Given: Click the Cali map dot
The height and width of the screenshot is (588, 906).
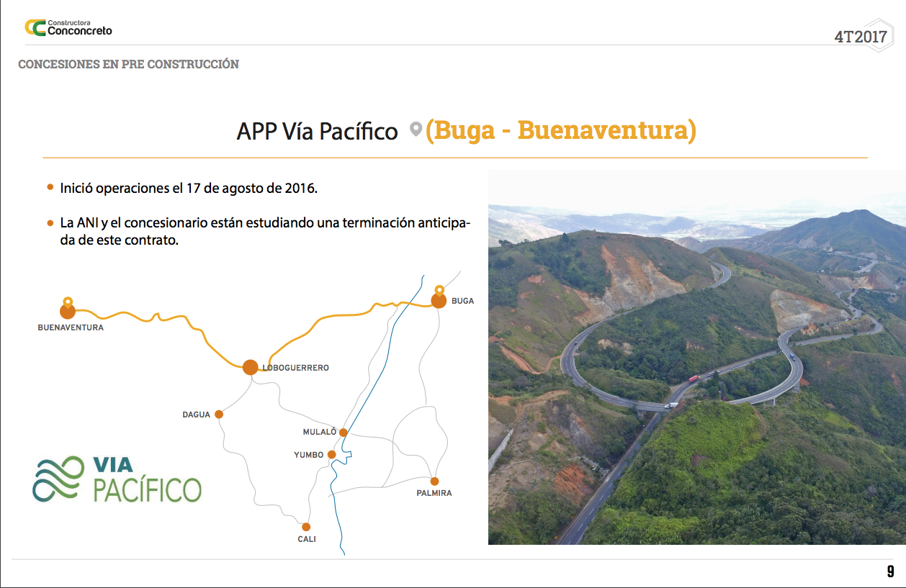Looking at the screenshot, I should (x=306, y=527).
